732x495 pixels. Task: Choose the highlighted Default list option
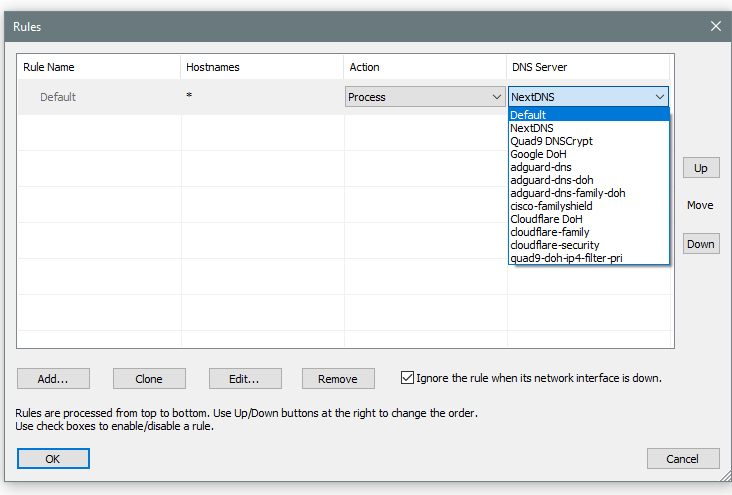pyautogui.click(x=528, y=115)
